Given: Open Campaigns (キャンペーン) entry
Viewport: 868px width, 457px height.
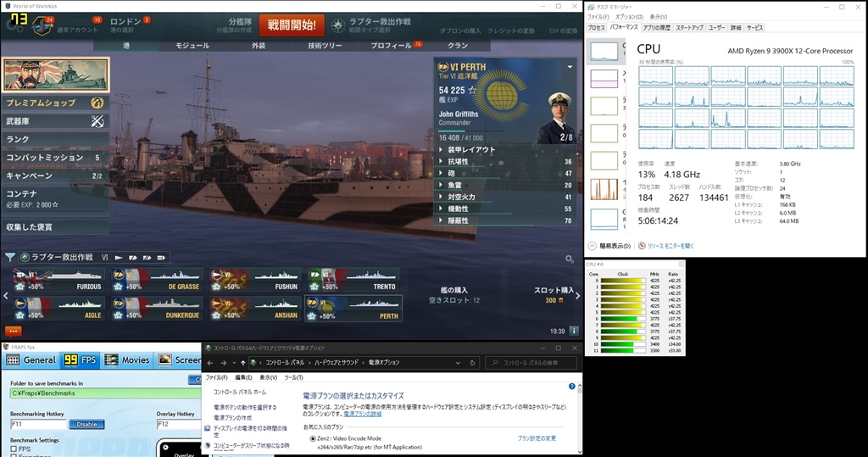Looking at the screenshot, I should (x=54, y=176).
